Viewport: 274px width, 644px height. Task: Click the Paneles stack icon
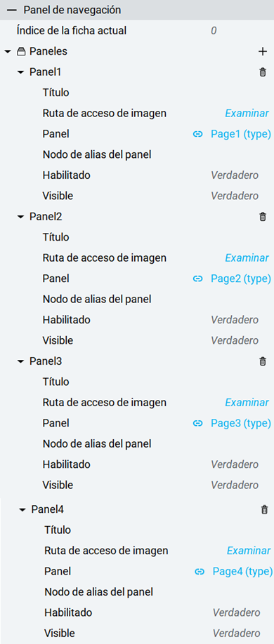point(21,52)
